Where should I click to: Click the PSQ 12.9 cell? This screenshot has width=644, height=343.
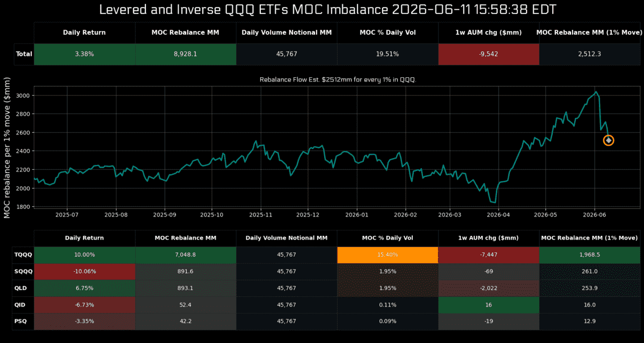590,321
